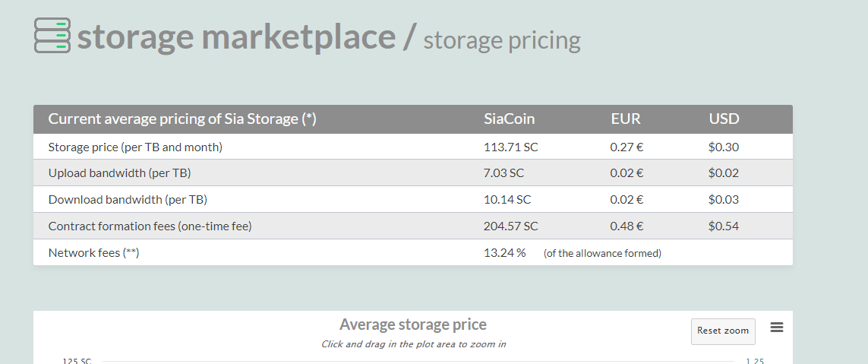This screenshot has width=868, height=364.
Task: Click the Storage price row label
Action: (135, 147)
